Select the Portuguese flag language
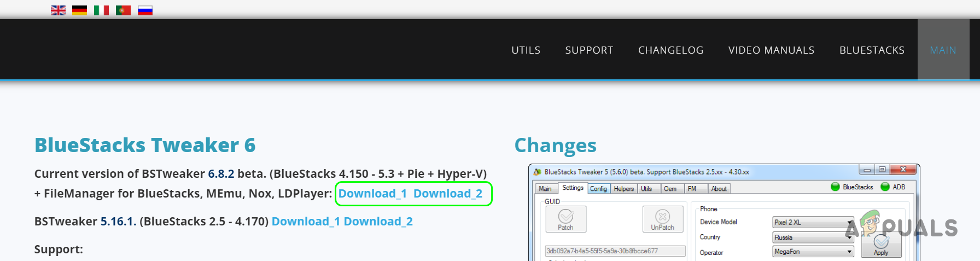The image size is (980, 261). click(123, 10)
